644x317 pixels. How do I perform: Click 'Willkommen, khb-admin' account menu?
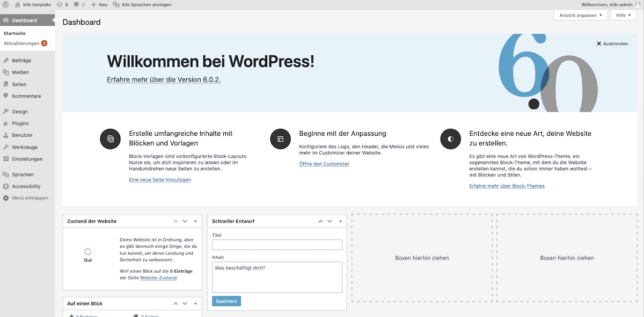(606, 4)
